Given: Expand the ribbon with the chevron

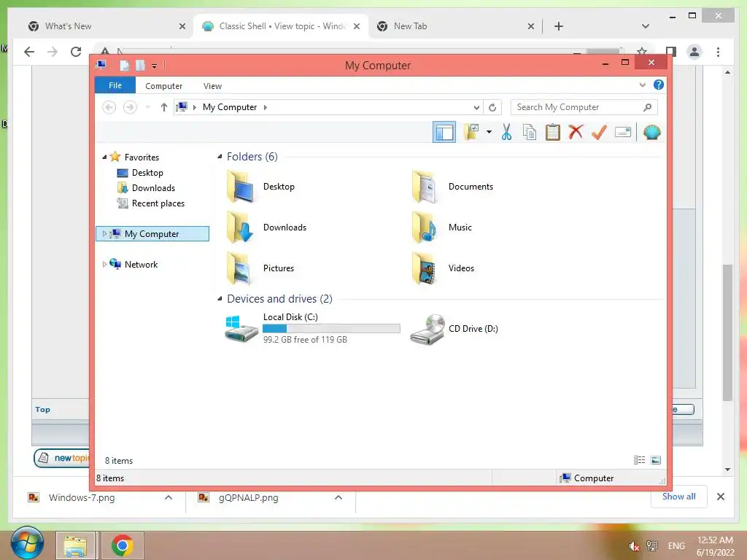Looking at the screenshot, I should (x=642, y=85).
